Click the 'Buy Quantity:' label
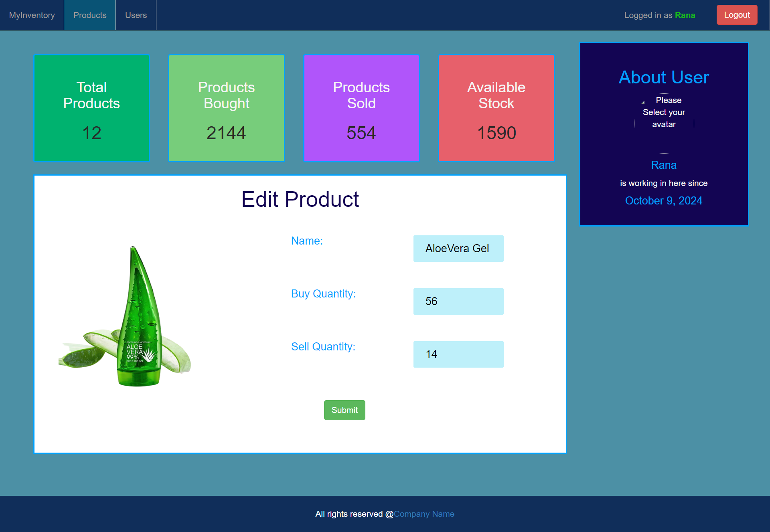This screenshot has height=532, width=770. [323, 294]
